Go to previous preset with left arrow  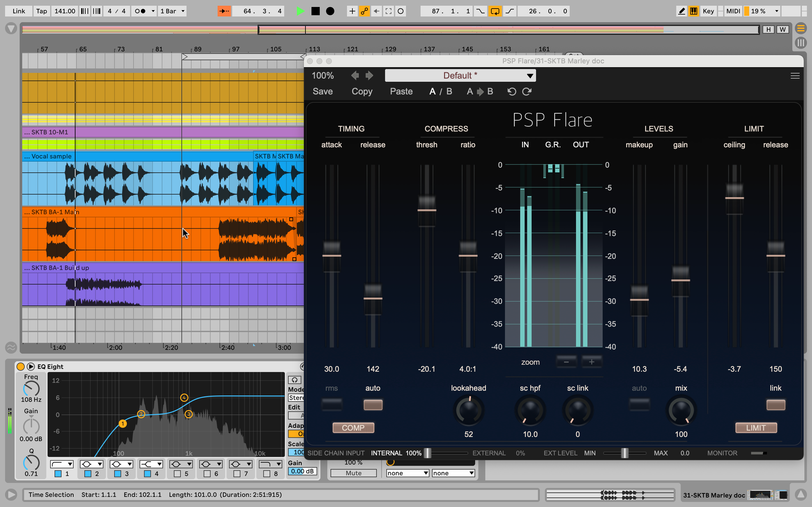point(355,75)
